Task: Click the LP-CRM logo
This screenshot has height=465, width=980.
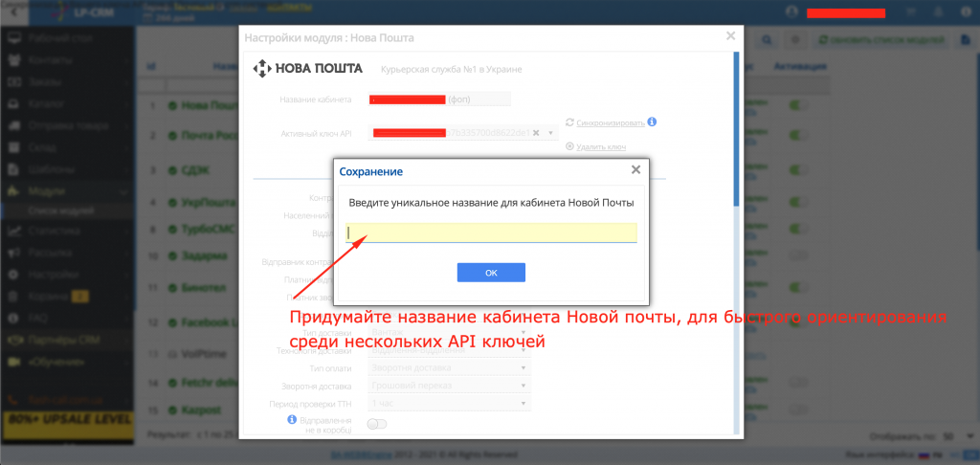Action: pyautogui.click(x=80, y=11)
